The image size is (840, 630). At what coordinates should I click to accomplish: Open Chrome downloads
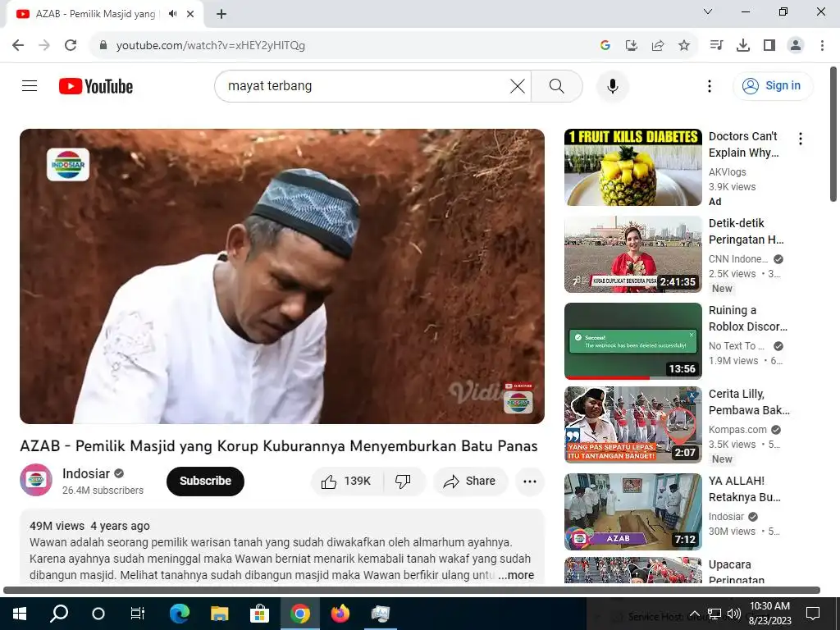tap(743, 45)
